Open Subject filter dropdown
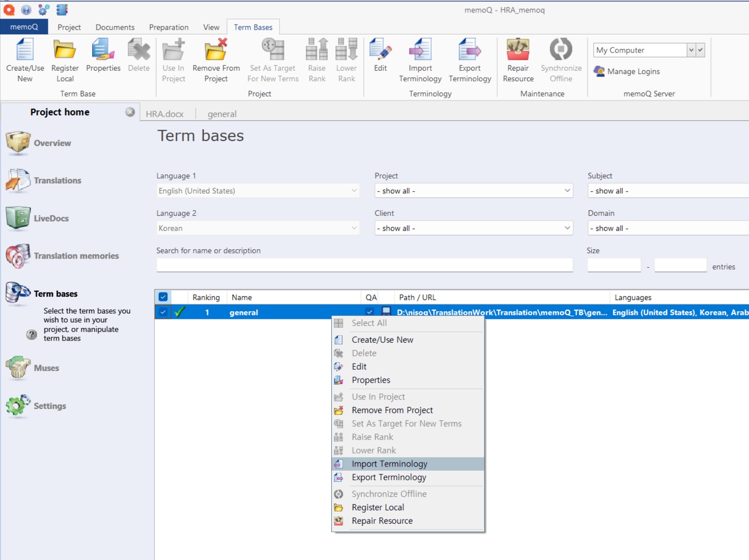The image size is (749, 560). click(668, 191)
